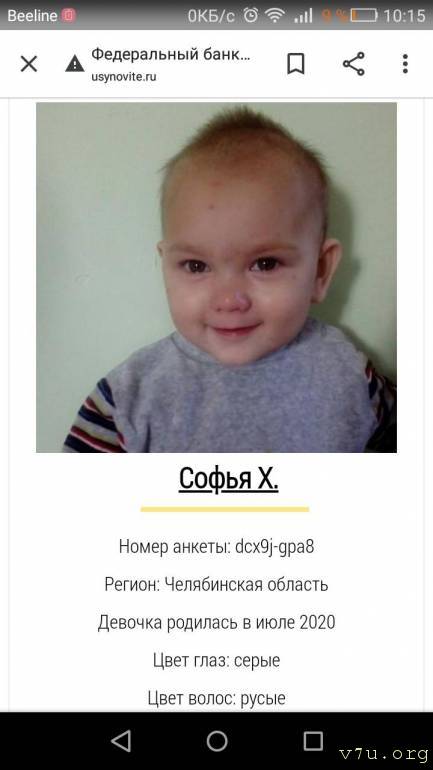This screenshot has height=770, width=433.
Task: Open the three-dot overflow menu
Action: [405, 64]
